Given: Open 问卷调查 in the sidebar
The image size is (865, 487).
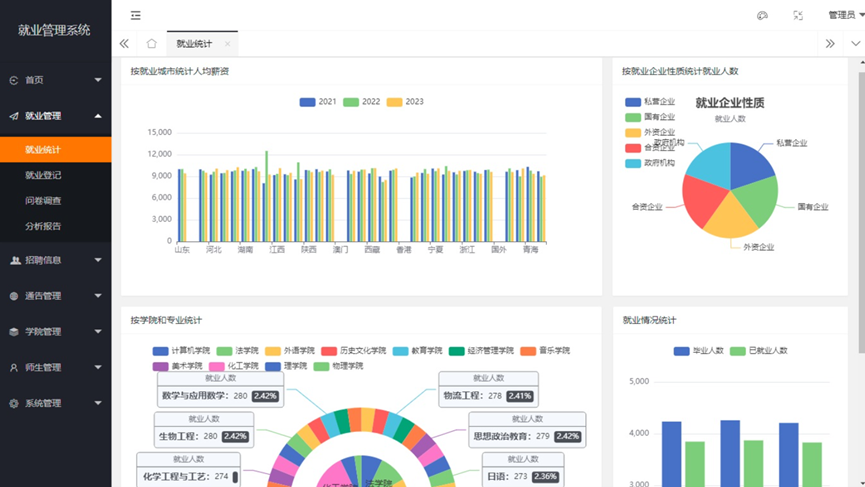Looking at the screenshot, I should click(43, 201).
